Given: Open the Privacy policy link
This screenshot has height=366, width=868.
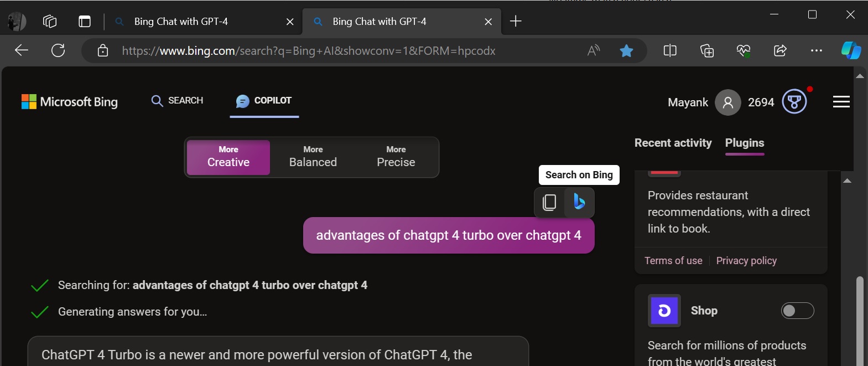Looking at the screenshot, I should 746,261.
